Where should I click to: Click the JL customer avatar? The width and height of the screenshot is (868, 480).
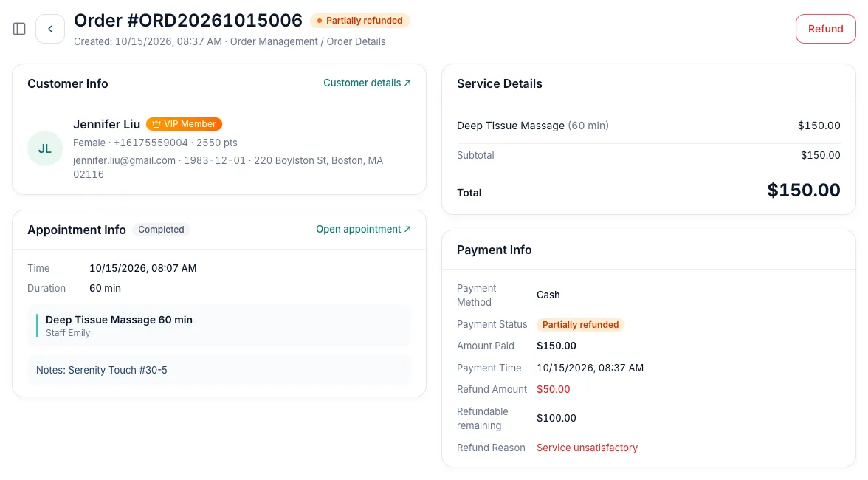[45, 148]
